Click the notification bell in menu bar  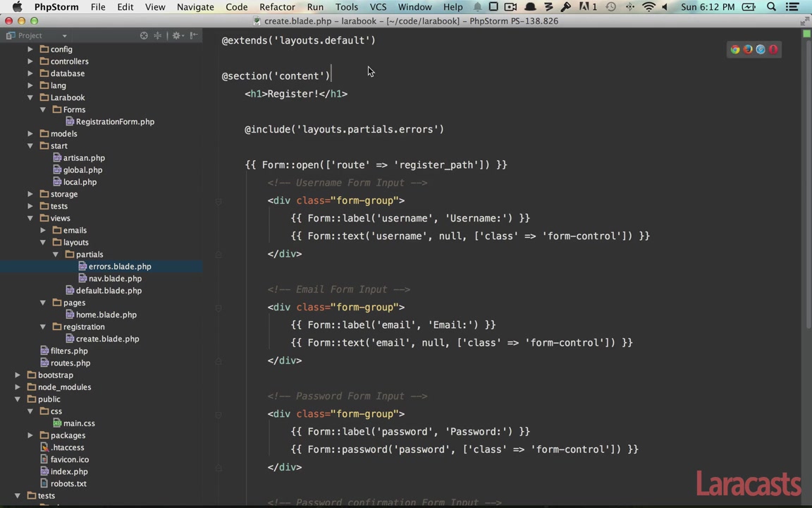pyautogui.click(x=477, y=7)
